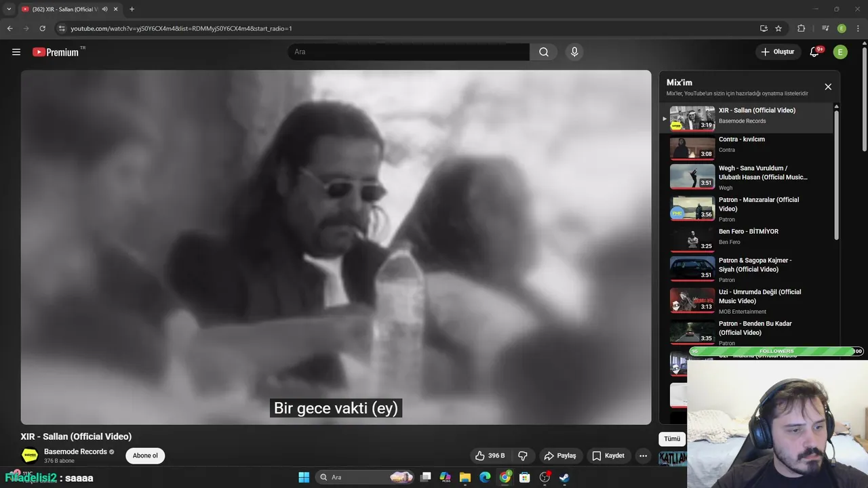Subscribe using the Abone ol button

[x=145, y=455]
